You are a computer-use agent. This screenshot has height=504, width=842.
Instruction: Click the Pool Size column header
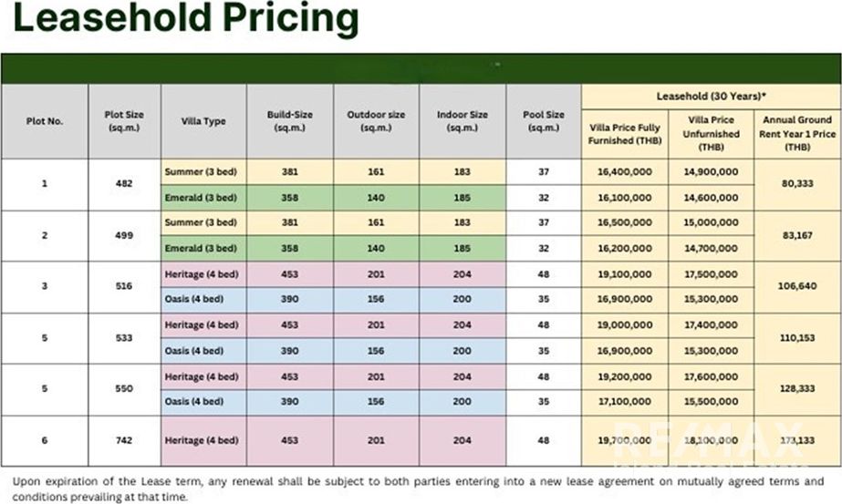click(x=543, y=121)
